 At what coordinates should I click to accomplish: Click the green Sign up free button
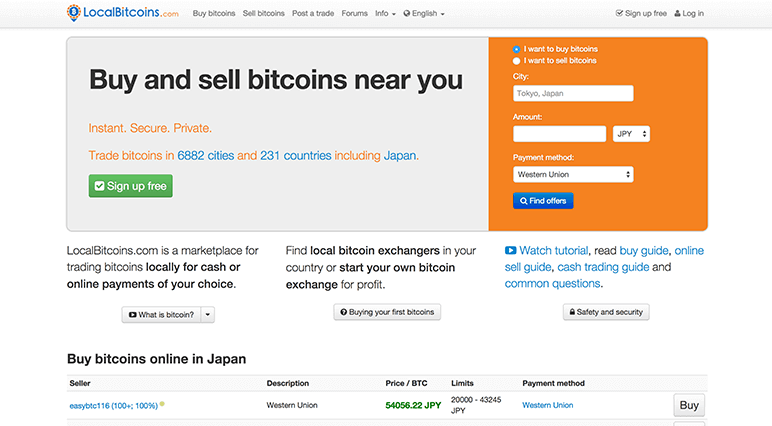point(130,186)
